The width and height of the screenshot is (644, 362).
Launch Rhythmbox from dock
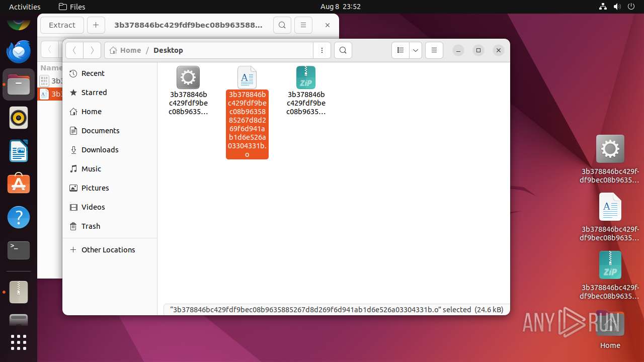[19, 118]
